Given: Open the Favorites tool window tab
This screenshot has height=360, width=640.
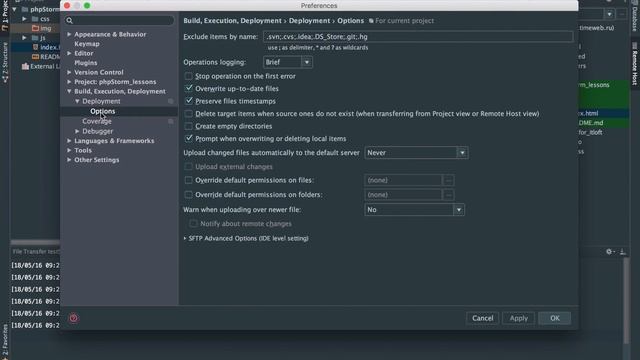Looking at the screenshot, I should pos(5,341).
